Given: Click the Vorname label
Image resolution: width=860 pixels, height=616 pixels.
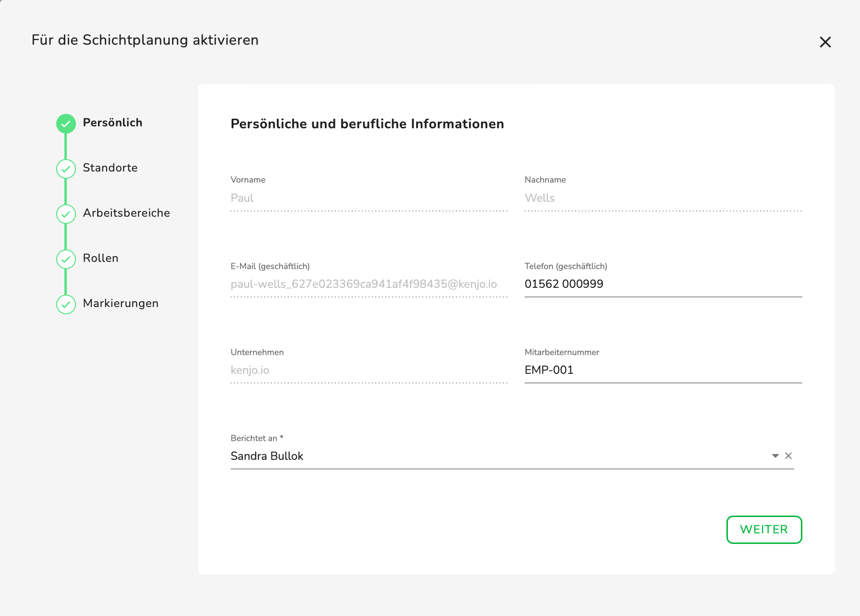Looking at the screenshot, I should [x=248, y=180].
